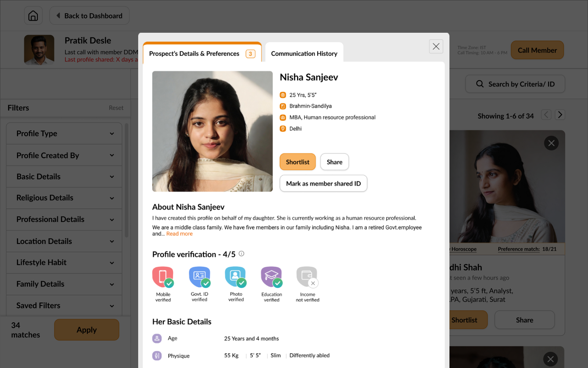
Task: Click the age and height icon
Action: [283, 95]
